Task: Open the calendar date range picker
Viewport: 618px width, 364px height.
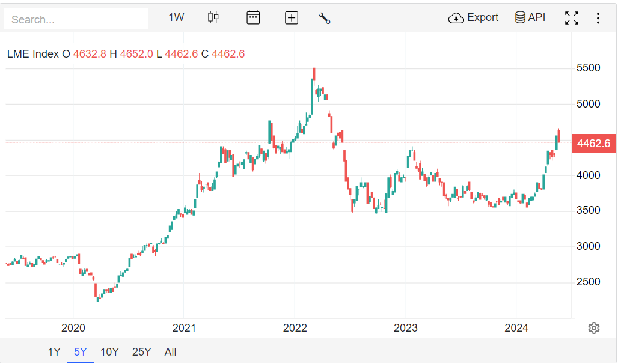Action: tap(253, 17)
